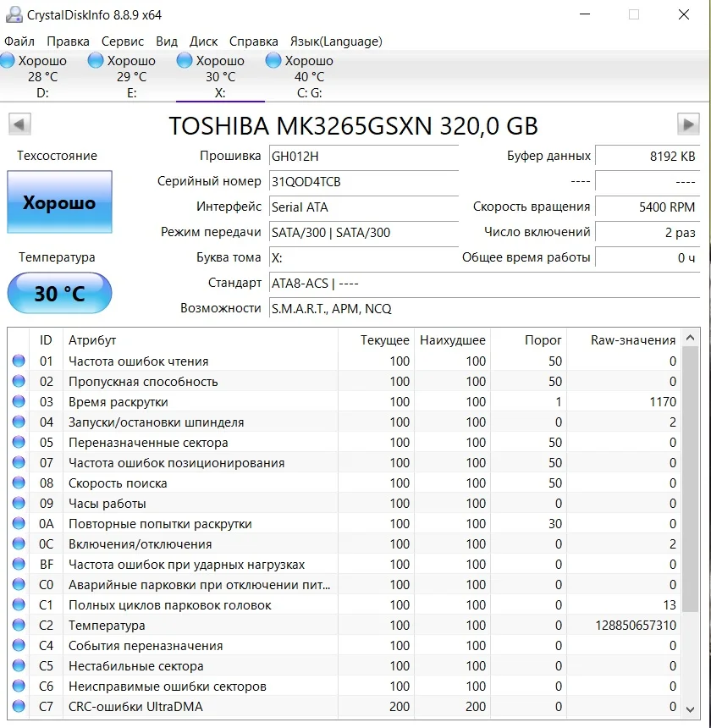Click the status dot for attribute BF
The image size is (711, 728).
(19, 564)
